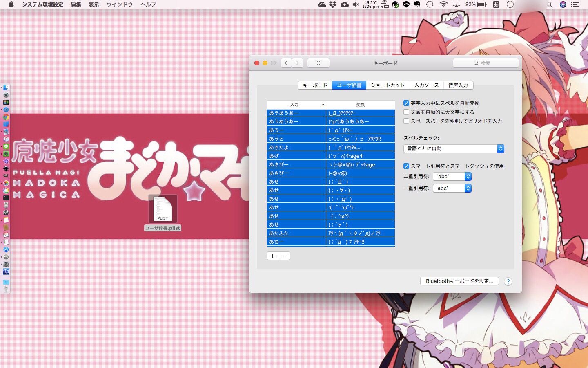Image resolution: width=588 pixels, height=368 pixels.
Task: Go back in System Preferences
Action: pos(286,63)
